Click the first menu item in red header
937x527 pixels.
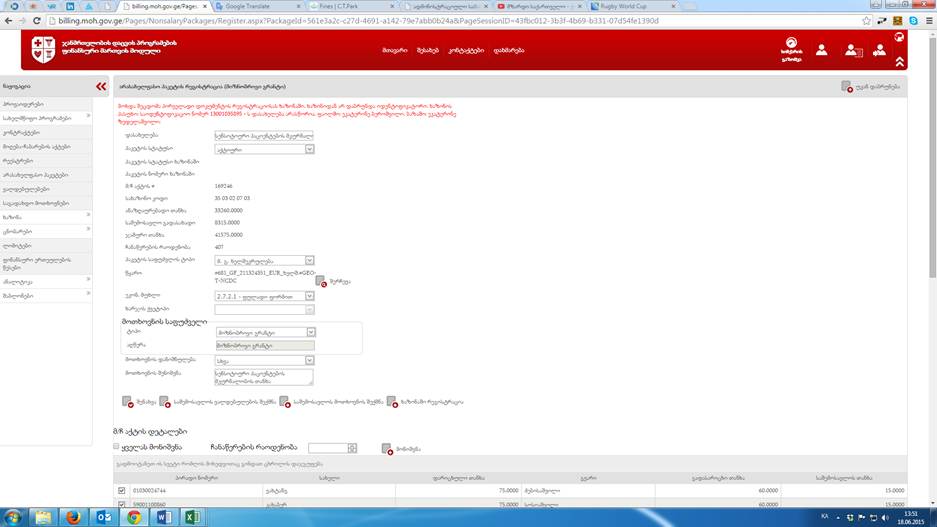click(393, 49)
